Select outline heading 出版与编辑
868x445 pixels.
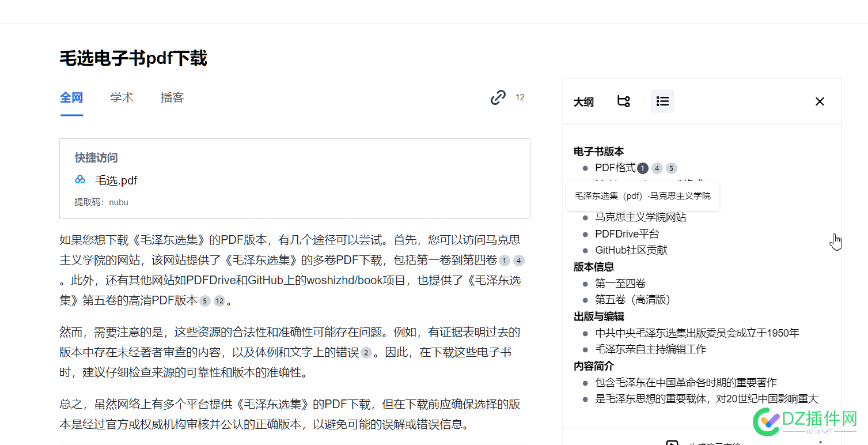598,316
